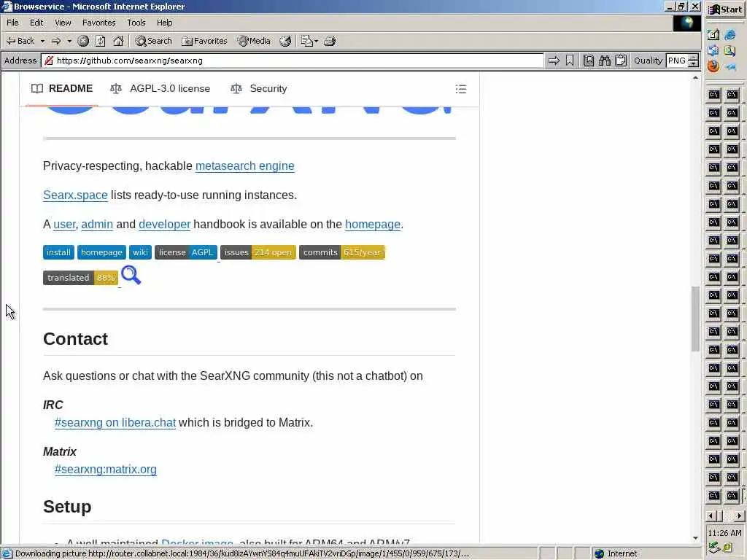747x560 pixels.
Task: Open the Edit menu
Action: (36, 23)
